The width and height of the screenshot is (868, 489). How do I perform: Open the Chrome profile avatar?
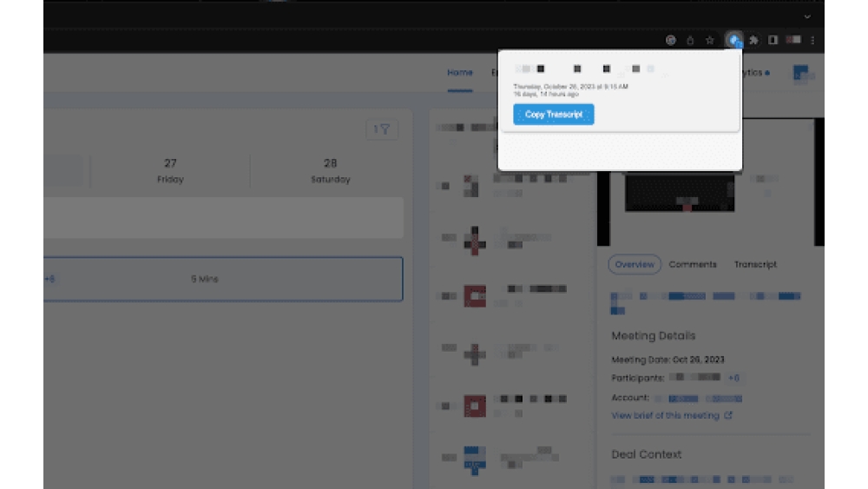pyautogui.click(x=794, y=40)
